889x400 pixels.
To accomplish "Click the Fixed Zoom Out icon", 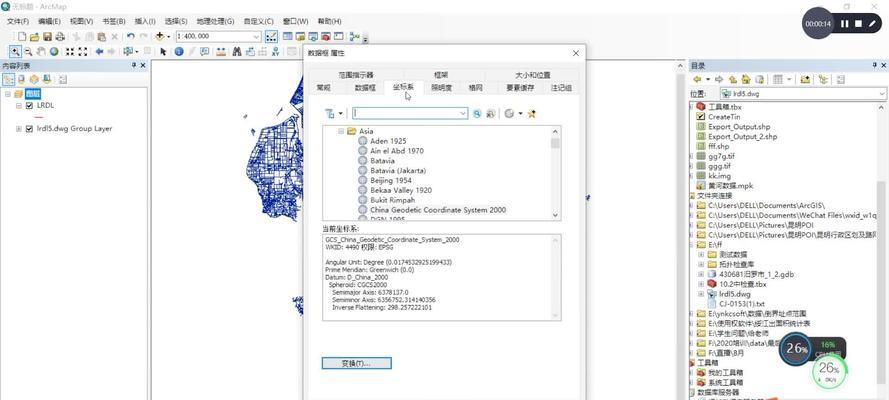I will point(83,52).
